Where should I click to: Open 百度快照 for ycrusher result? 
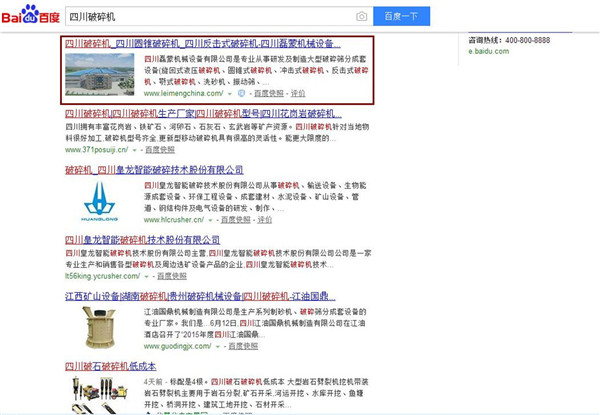172,276
